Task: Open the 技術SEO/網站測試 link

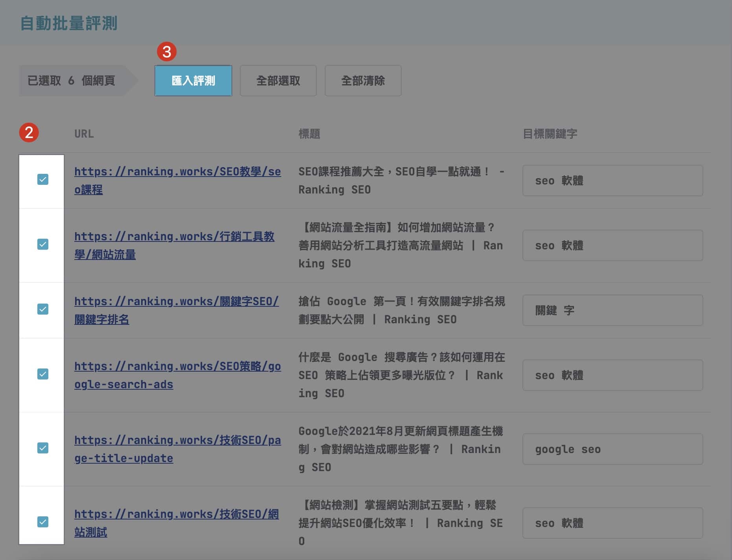Action: click(176, 514)
